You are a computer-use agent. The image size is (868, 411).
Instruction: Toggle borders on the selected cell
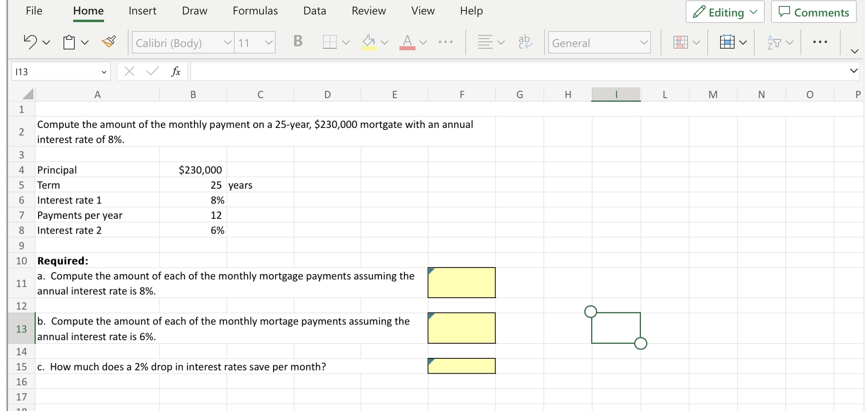pyautogui.click(x=330, y=41)
